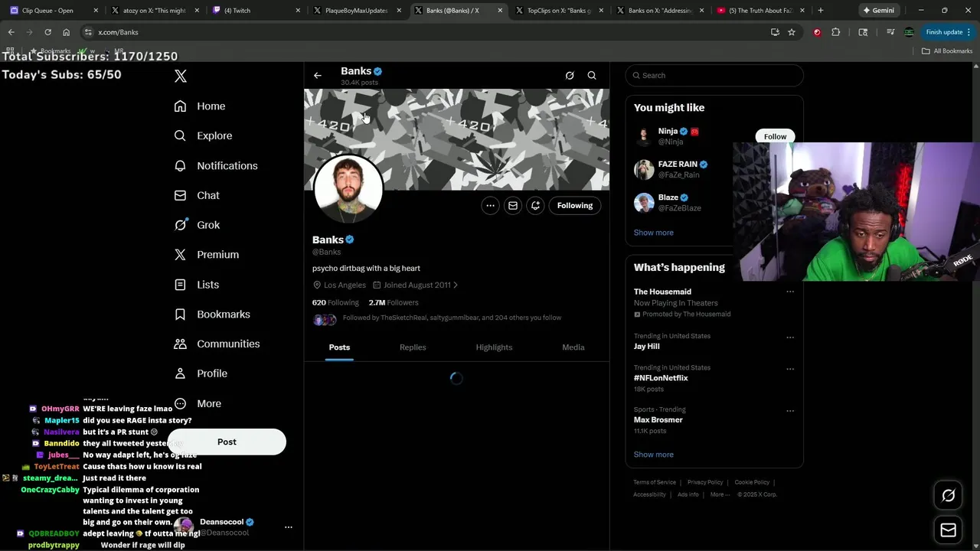The image size is (980, 551).
Task: Click the back arrow beside Banks
Action: point(318,76)
